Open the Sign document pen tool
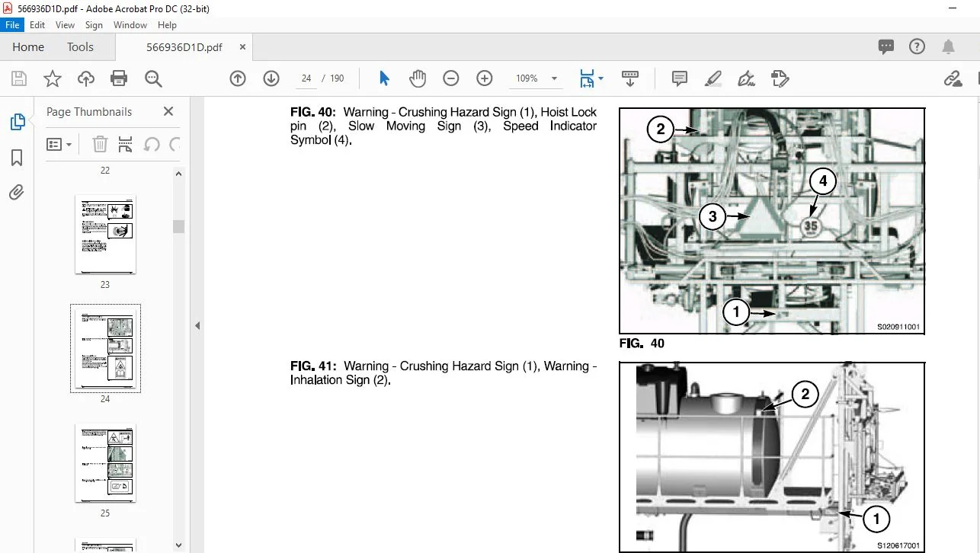This screenshot has width=980, height=553. pos(747,78)
